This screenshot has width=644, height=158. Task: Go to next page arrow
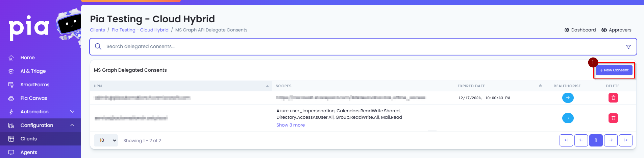pos(611,140)
